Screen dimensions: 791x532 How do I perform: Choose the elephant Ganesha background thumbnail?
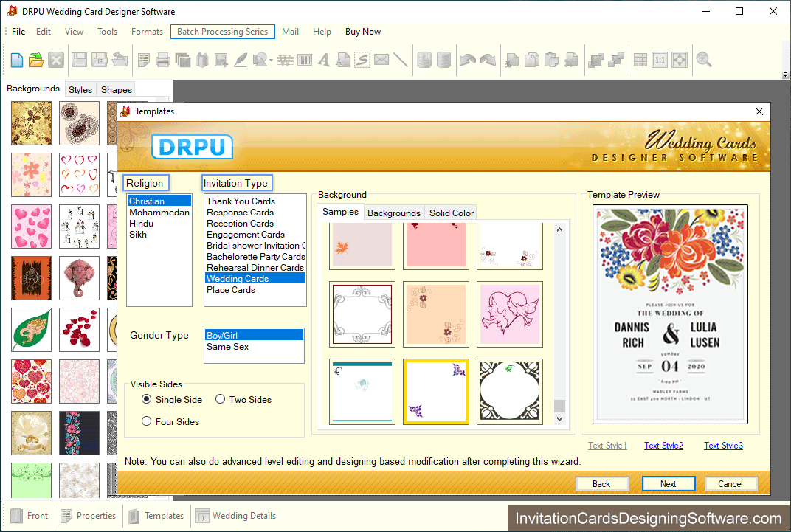79,278
